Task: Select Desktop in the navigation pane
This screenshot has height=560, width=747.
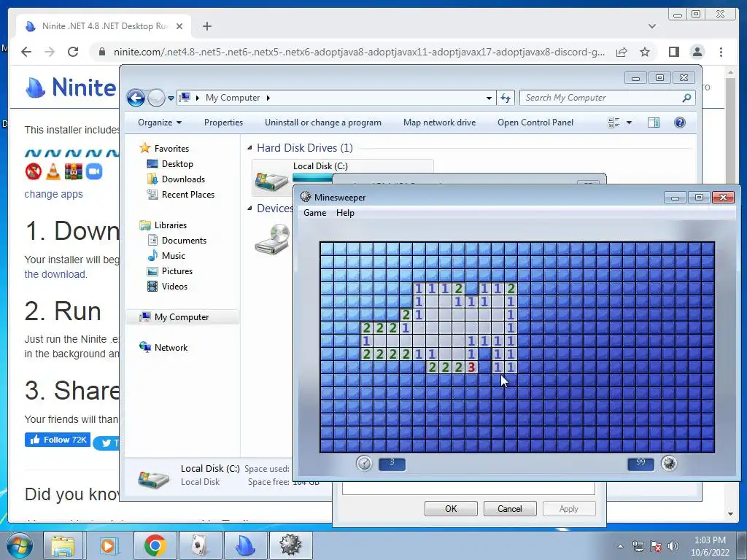Action: pos(177,164)
